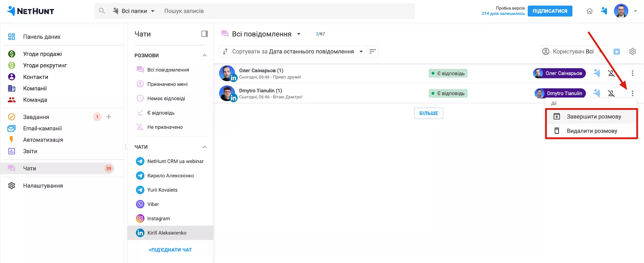
Task: Click the Олег Свінарьов assignee chip
Action: tap(559, 73)
